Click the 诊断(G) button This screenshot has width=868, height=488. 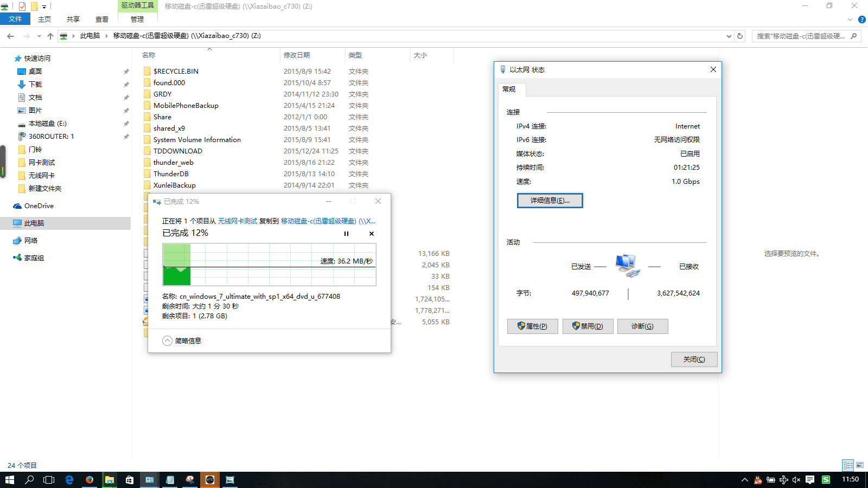(x=643, y=326)
